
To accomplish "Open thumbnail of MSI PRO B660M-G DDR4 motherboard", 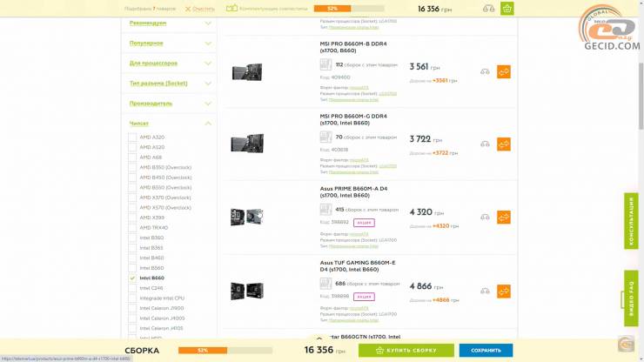I will tap(247, 144).
